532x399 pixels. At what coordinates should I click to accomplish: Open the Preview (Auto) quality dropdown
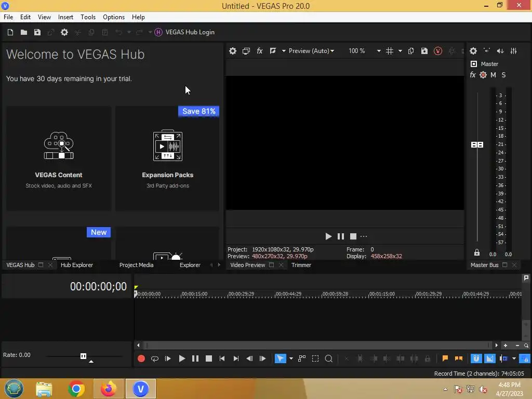(311, 51)
